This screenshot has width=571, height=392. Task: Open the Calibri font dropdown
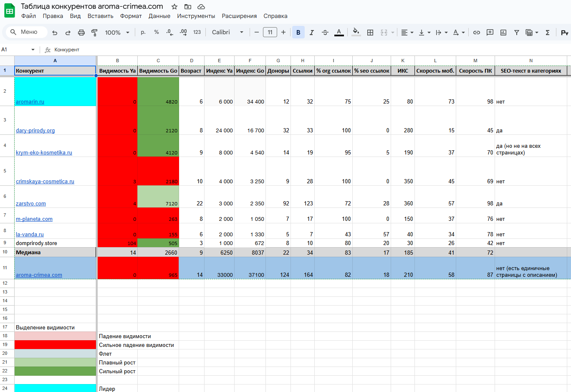coord(227,32)
